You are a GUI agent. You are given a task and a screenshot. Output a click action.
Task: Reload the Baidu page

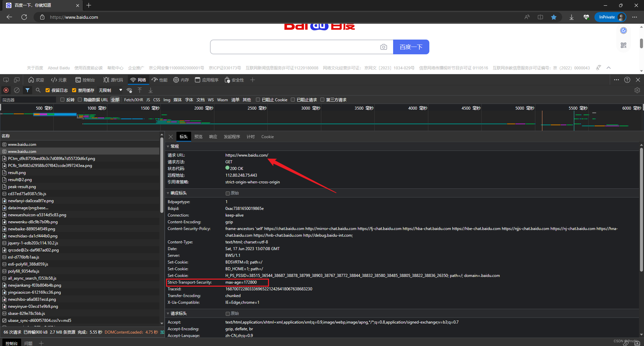click(x=24, y=17)
